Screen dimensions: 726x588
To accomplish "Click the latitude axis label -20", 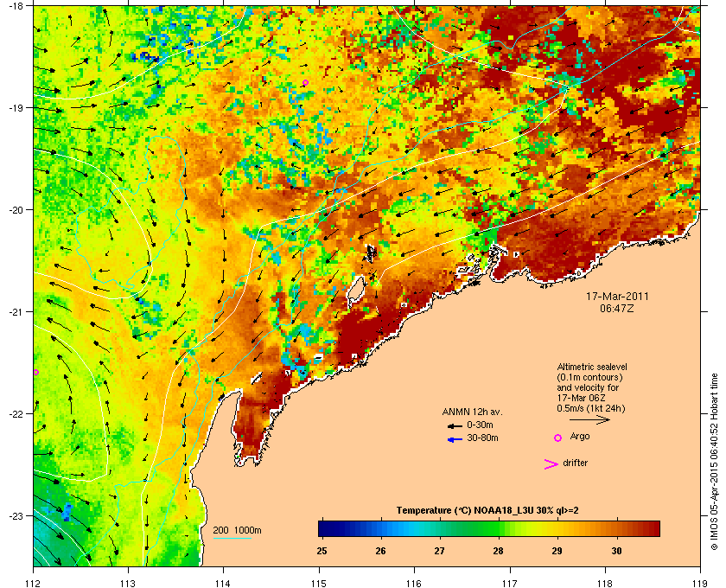I will tap(16, 210).
